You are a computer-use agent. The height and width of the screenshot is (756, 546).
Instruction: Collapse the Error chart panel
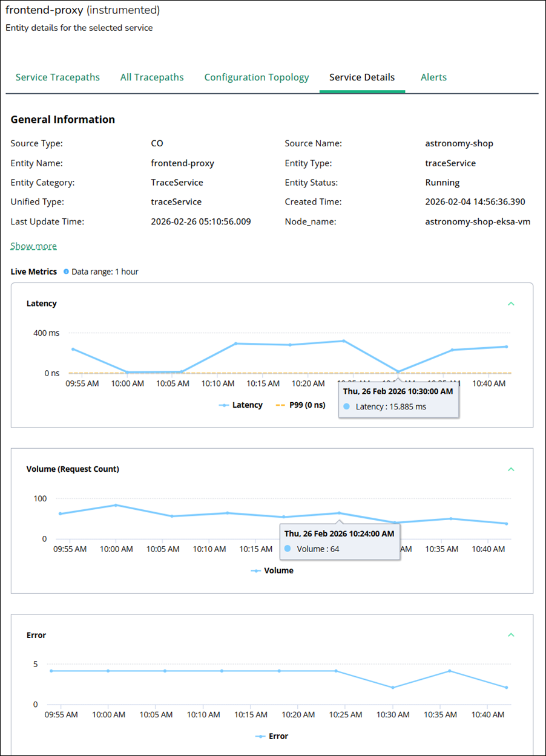pyautogui.click(x=511, y=635)
